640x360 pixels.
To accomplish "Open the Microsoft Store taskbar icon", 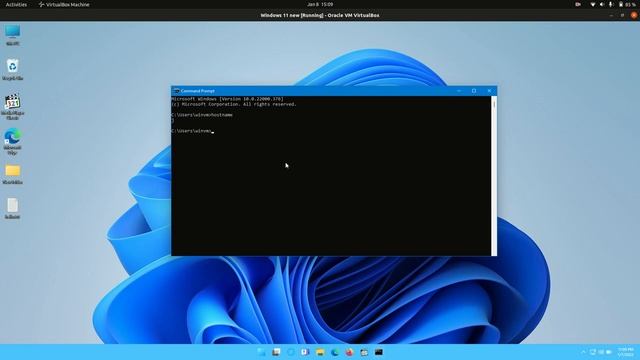I will pyautogui.click(x=364, y=352).
